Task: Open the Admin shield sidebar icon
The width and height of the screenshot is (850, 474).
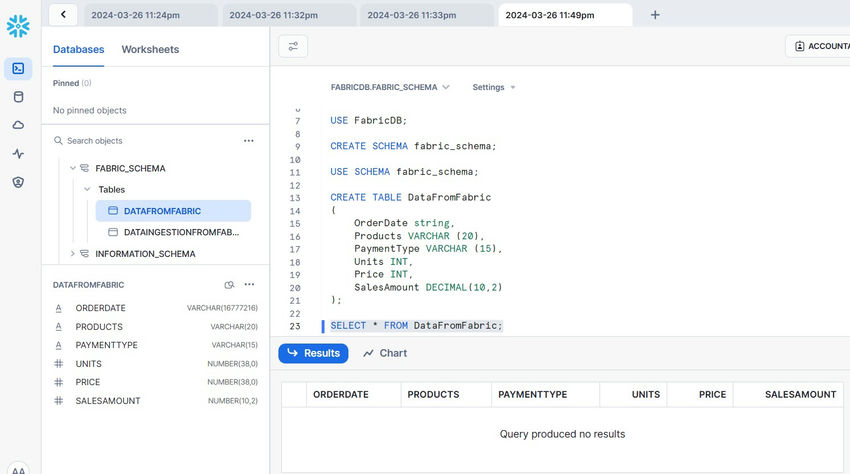Action: pos(18,182)
